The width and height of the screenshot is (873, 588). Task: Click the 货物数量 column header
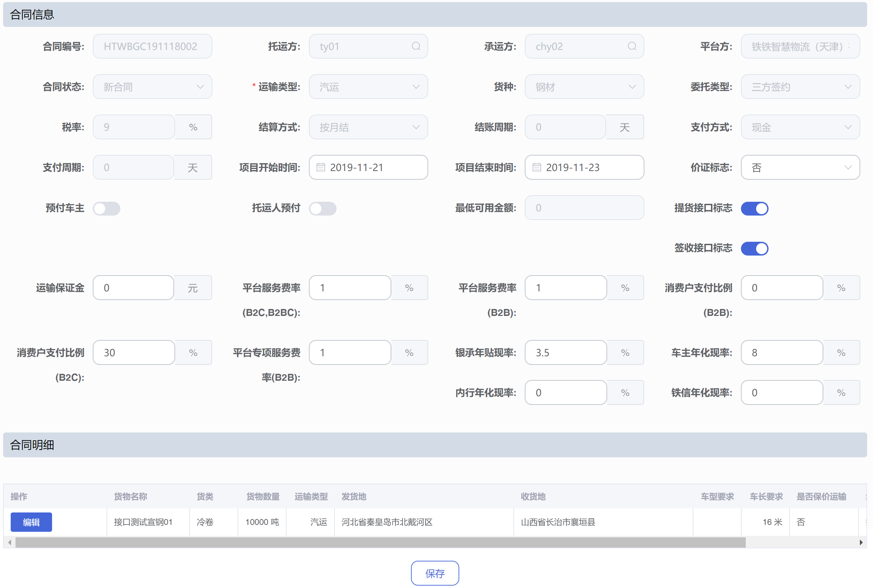click(262, 497)
